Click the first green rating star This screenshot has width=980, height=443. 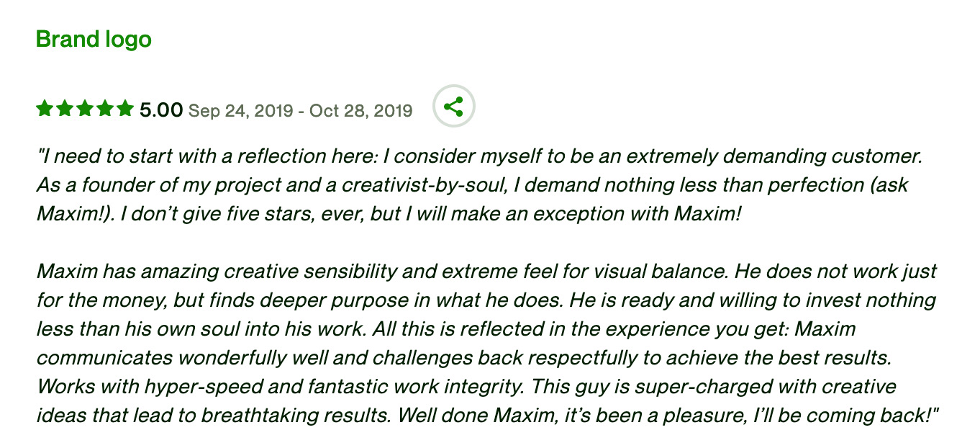[x=45, y=109]
